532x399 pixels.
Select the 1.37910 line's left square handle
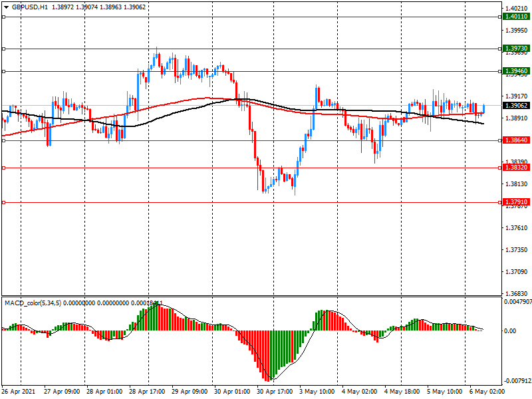click(4, 202)
